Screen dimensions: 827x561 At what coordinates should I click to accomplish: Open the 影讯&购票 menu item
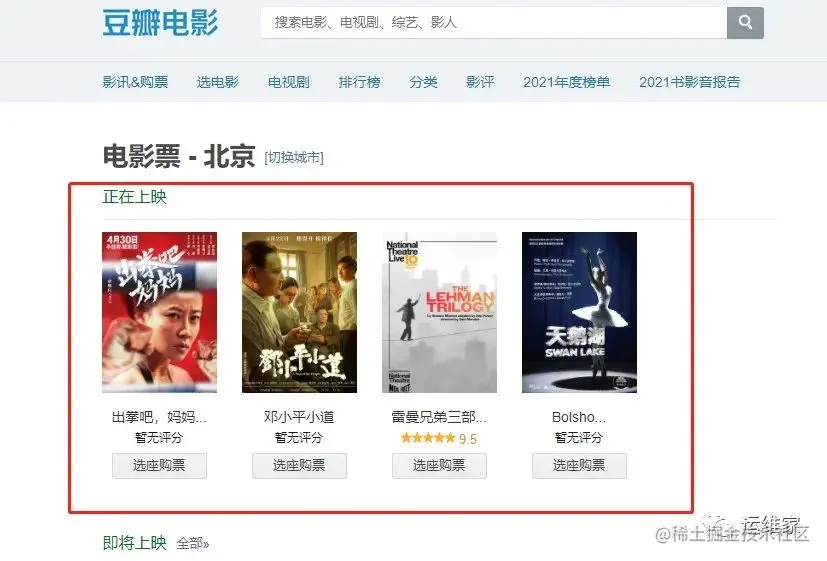point(136,82)
